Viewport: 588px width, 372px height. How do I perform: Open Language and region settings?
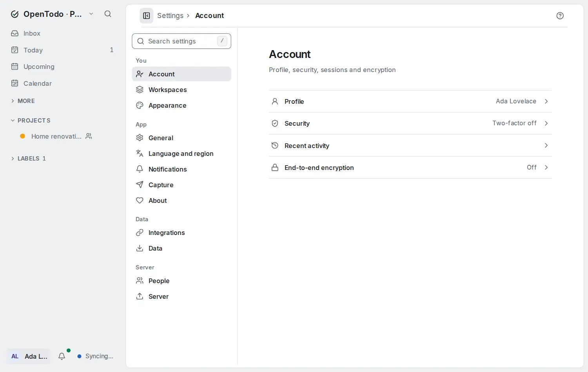pyautogui.click(x=181, y=153)
